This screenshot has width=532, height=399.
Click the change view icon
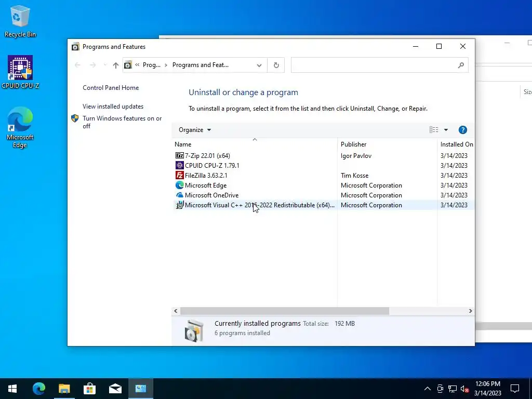click(434, 130)
